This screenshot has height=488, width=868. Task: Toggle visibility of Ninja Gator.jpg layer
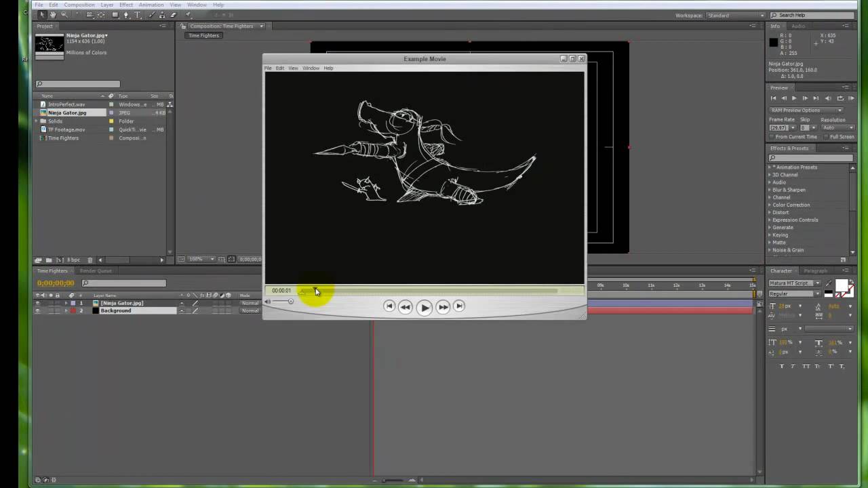37,303
